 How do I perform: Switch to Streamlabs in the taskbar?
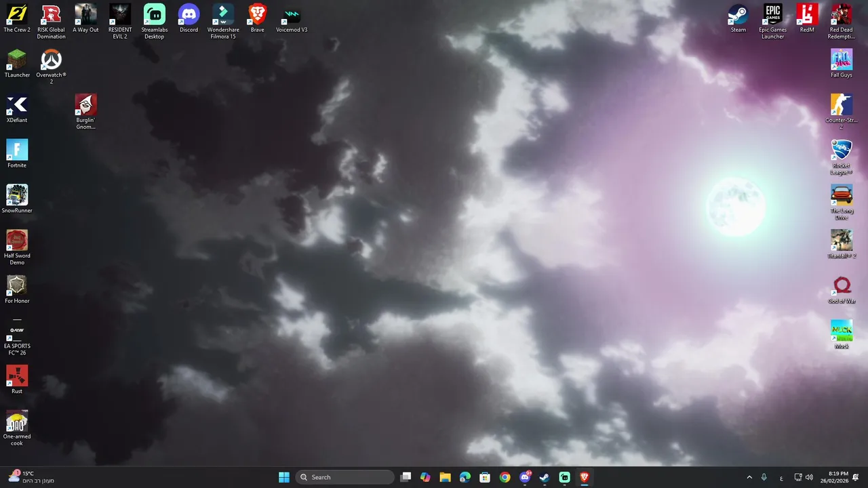[564, 477]
